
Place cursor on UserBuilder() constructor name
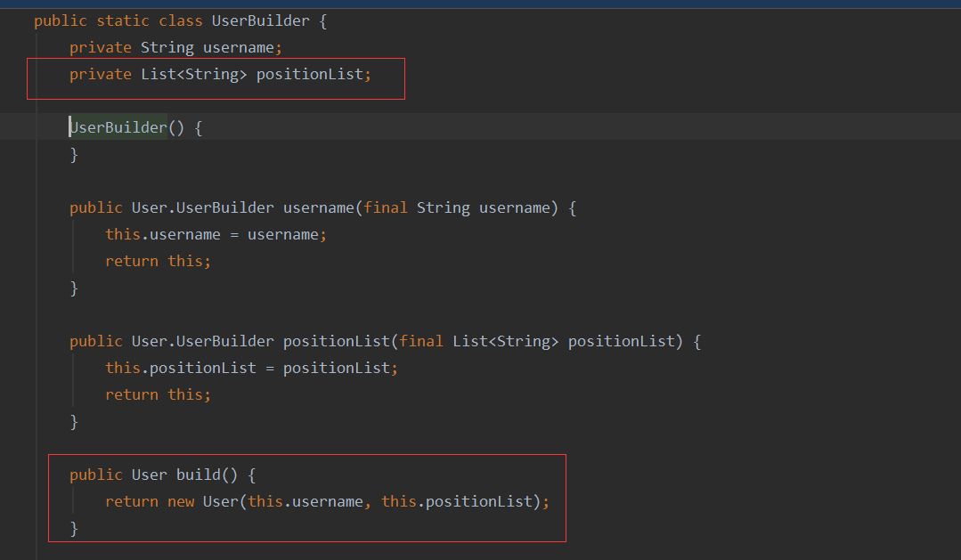point(118,127)
